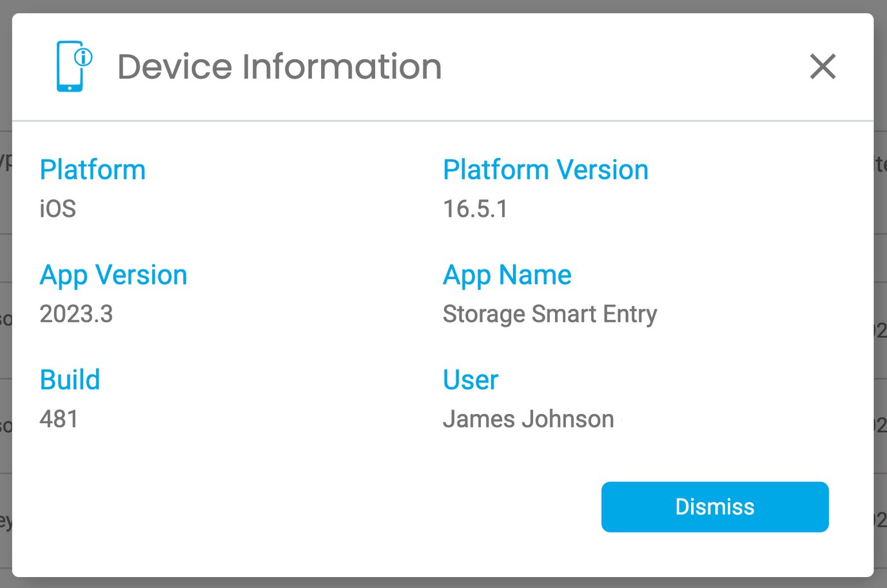The image size is (887, 588).
Task: Click the app version value 2023.3
Action: coord(76,314)
